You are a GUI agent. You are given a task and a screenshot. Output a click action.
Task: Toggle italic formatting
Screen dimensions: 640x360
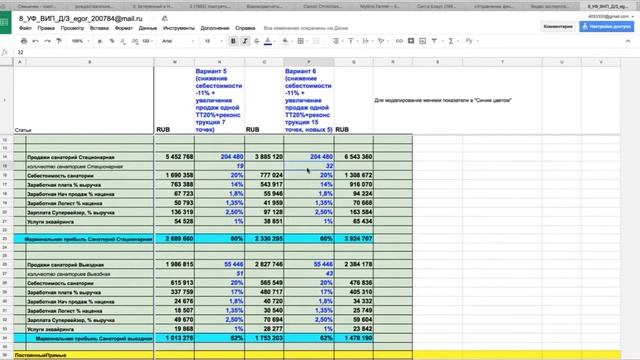pos(245,41)
